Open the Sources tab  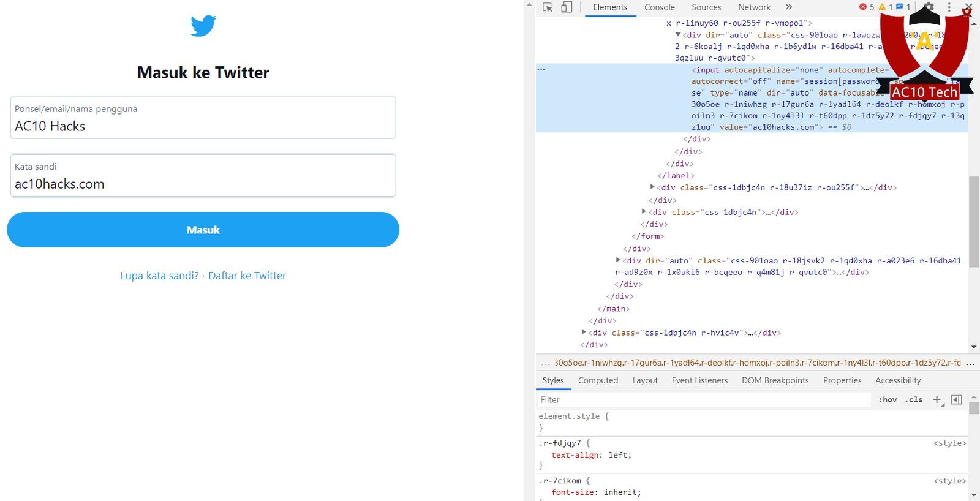click(x=706, y=7)
